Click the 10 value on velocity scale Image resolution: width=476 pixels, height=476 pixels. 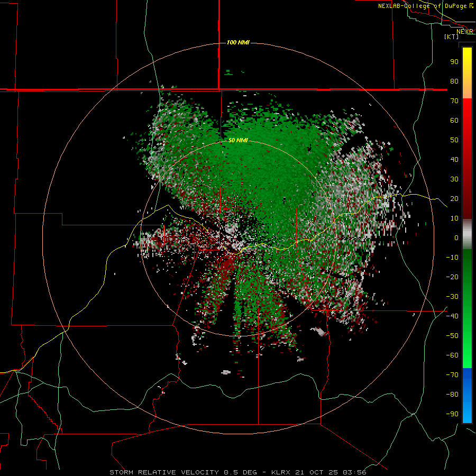[454, 218]
